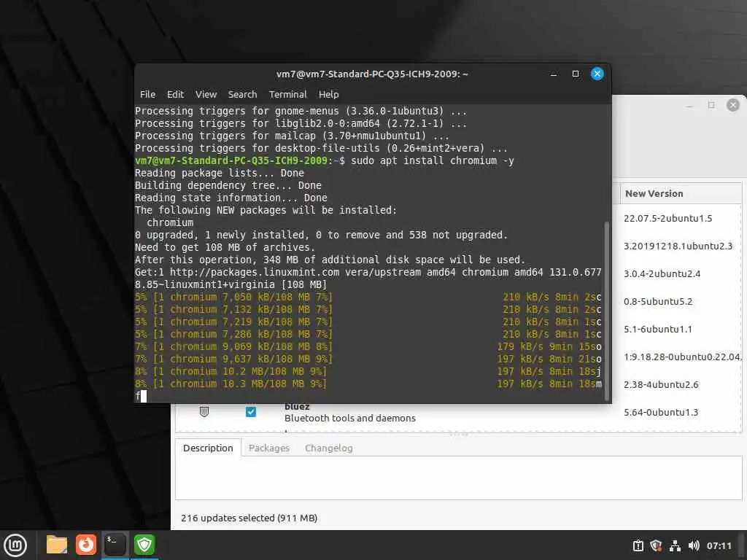This screenshot has height=560, width=747.
Task: Select version 2.38-4ubuntu2.6 cell
Action: coord(661,384)
